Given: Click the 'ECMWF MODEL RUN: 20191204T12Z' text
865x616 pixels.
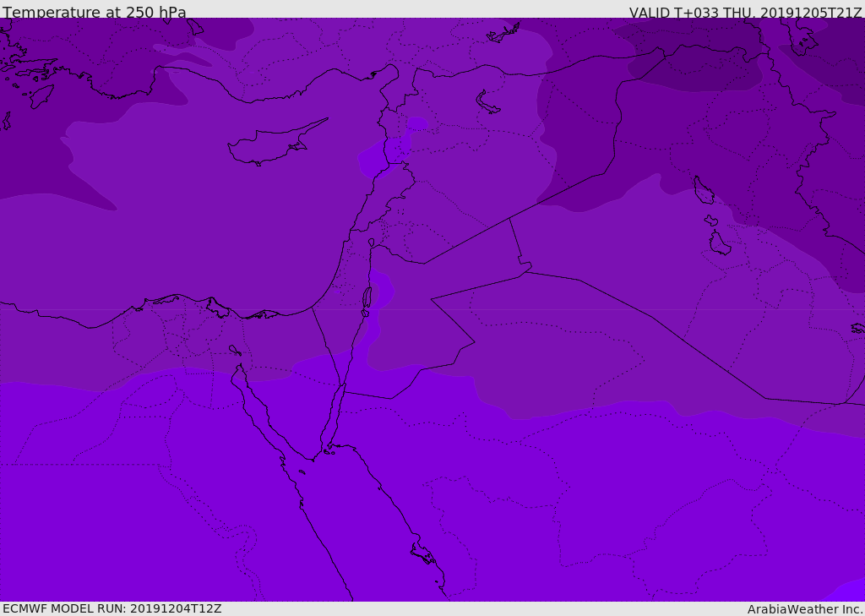Looking at the screenshot, I should click(x=112, y=608).
